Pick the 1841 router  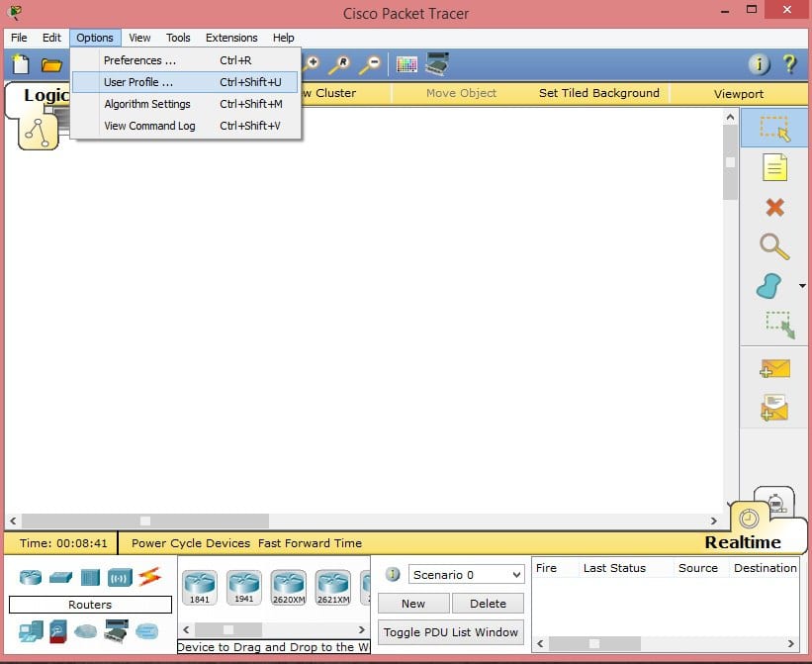[x=200, y=587]
